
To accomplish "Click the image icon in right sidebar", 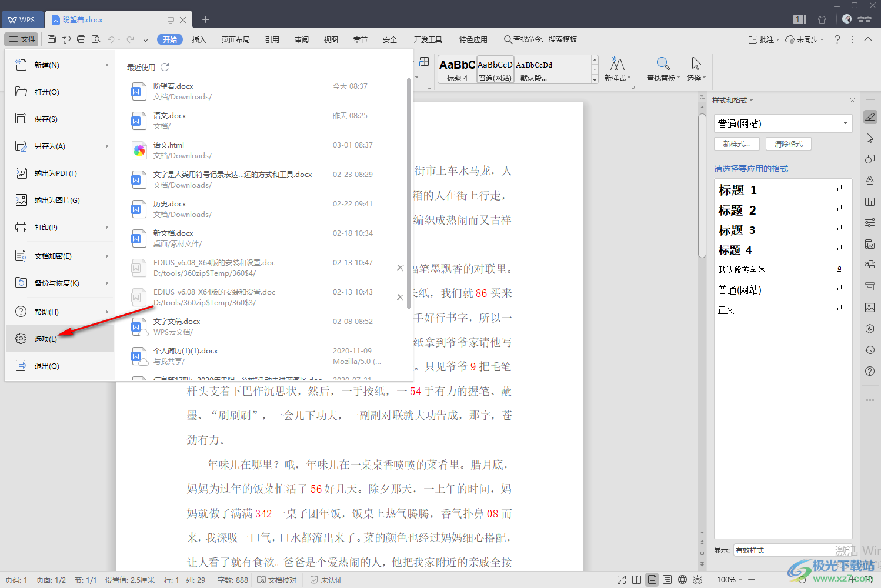I will point(870,308).
